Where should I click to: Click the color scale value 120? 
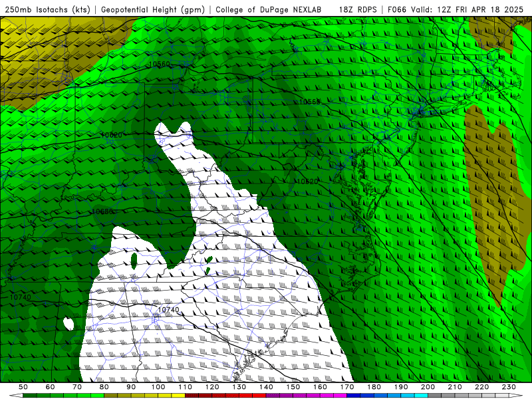tap(212, 387)
